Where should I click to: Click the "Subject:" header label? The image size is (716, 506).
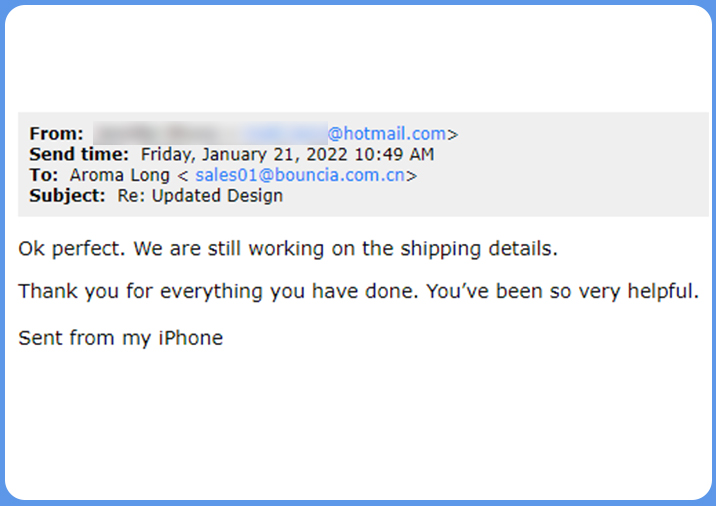pyautogui.click(x=67, y=196)
